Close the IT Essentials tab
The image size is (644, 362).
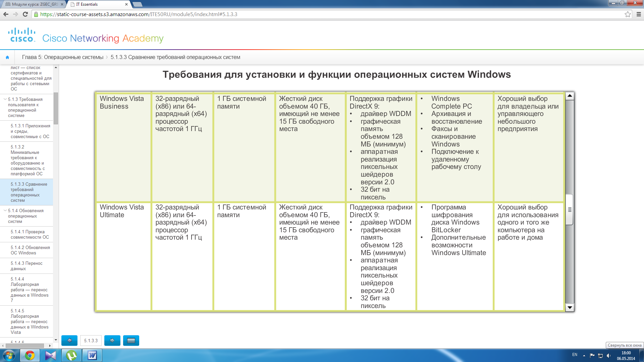126,4
